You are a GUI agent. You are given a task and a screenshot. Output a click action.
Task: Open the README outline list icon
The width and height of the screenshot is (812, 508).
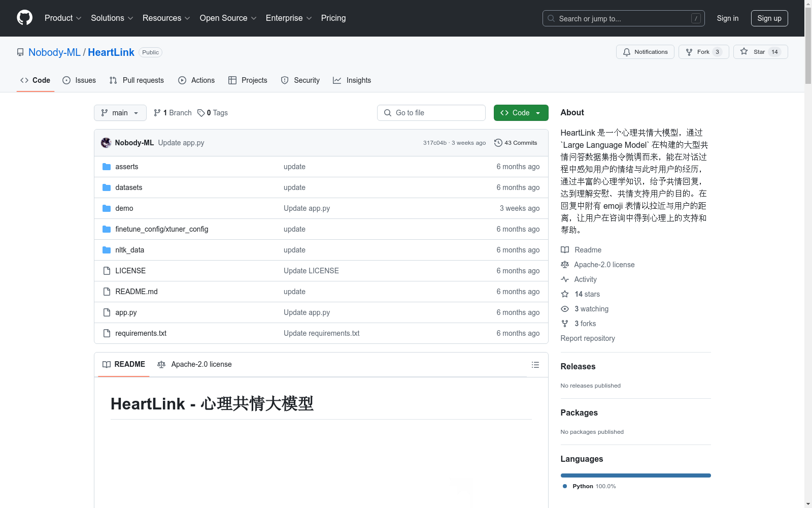535,364
